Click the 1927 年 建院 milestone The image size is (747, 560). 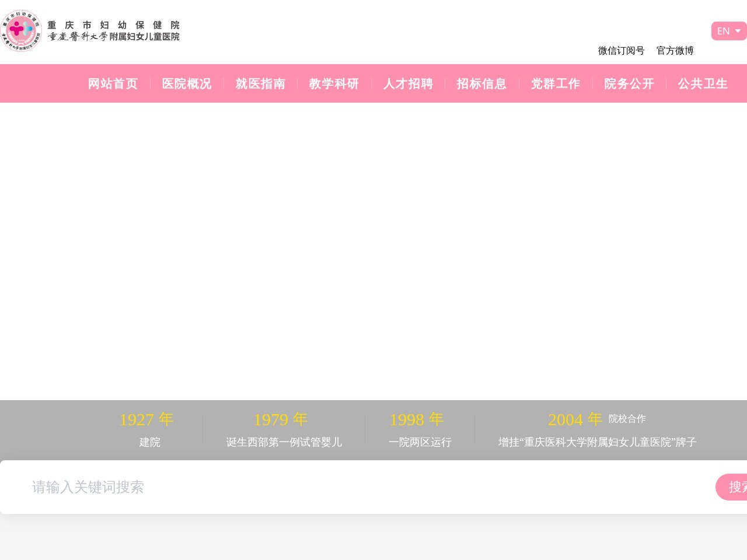tap(146, 430)
